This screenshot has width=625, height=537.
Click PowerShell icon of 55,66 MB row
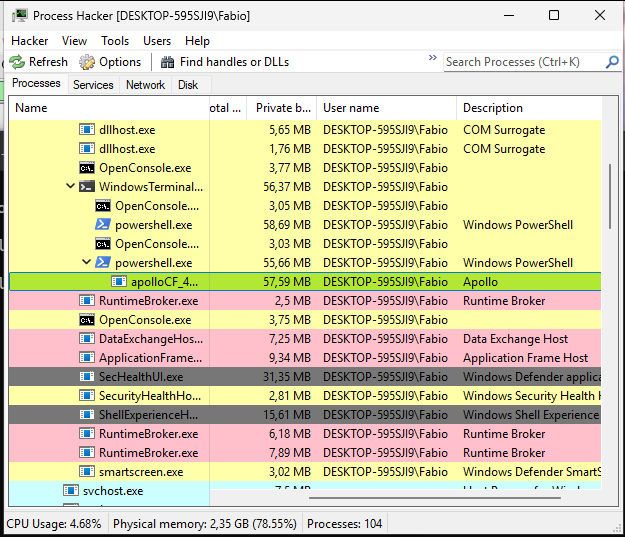(103, 262)
